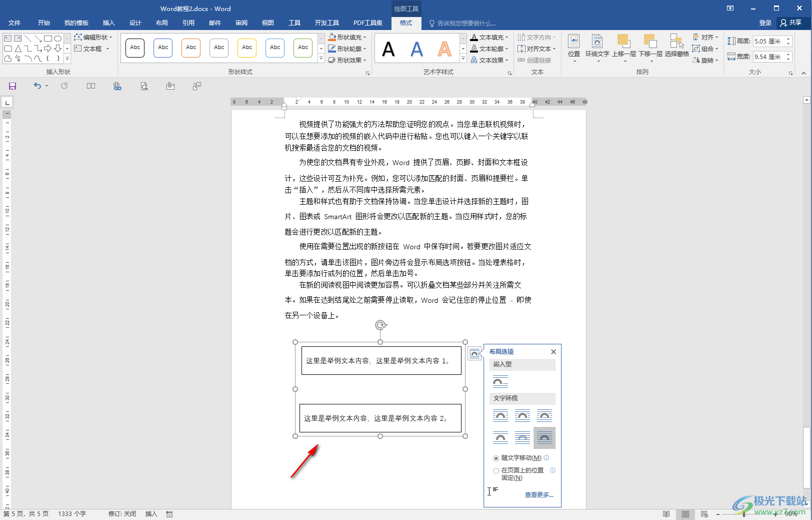
Task: Click the greyed-out Redo icon in quick access bar
Action: pos(64,86)
